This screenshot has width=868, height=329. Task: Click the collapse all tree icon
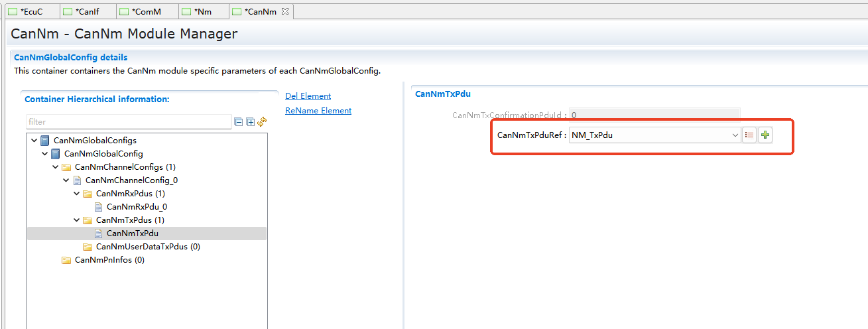click(239, 122)
